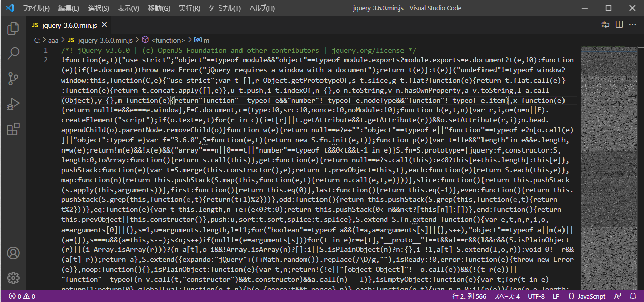Screen dimensions: 644x302
Task: Open the Manage gear icon
Action: 13,277
